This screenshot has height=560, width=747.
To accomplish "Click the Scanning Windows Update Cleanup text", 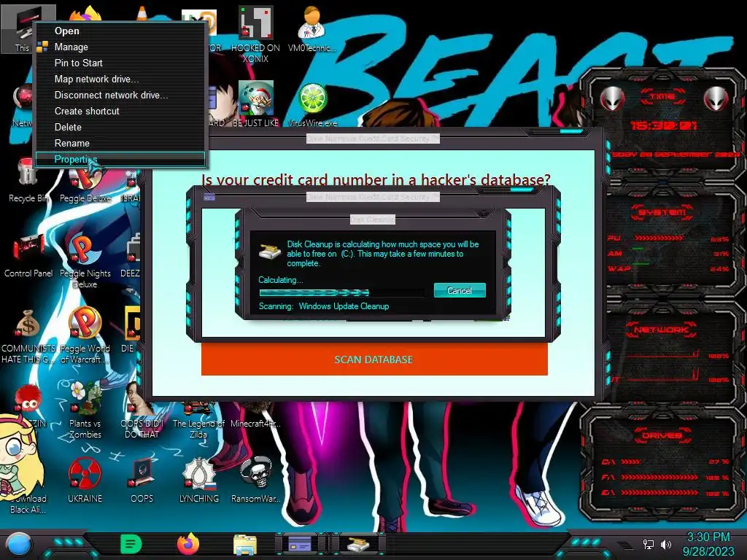I will click(x=324, y=306).
